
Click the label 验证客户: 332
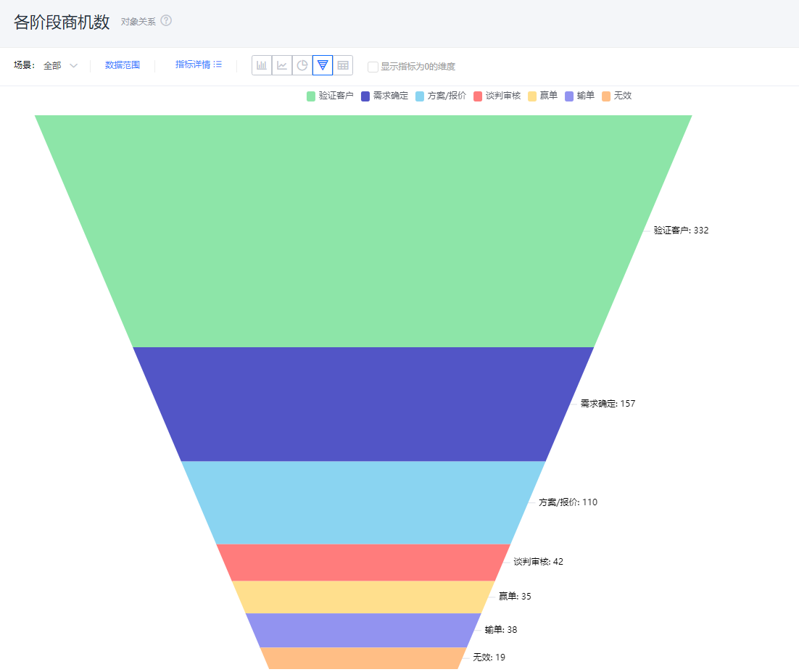pyautogui.click(x=681, y=231)
